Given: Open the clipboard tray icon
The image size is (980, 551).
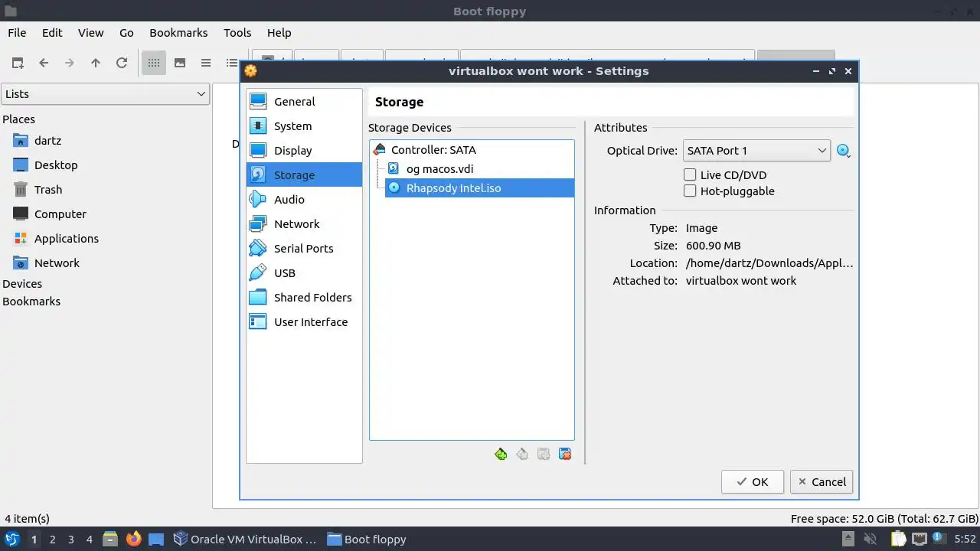Looking at the screenshot, I should pyautogui.click(x=897, y=539).
